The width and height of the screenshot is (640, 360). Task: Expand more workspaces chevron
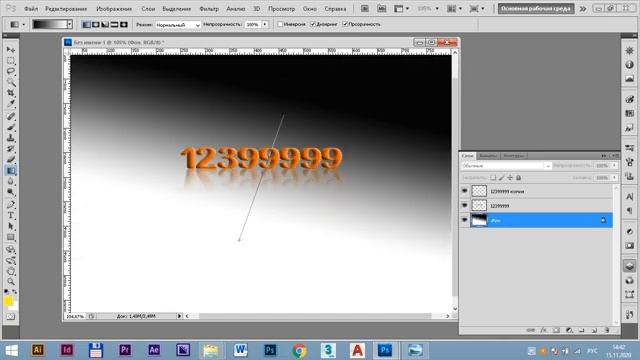(x=583, y=9)
